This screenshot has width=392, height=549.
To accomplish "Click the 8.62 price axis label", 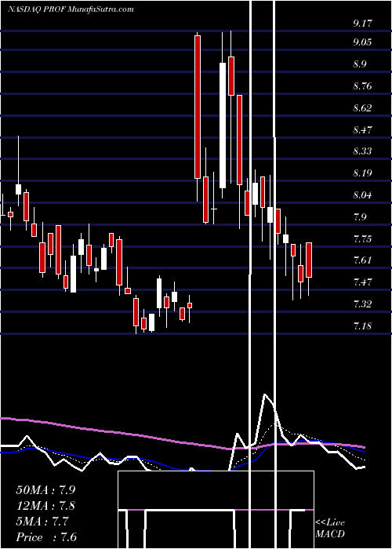I will (x=362, y=107).
